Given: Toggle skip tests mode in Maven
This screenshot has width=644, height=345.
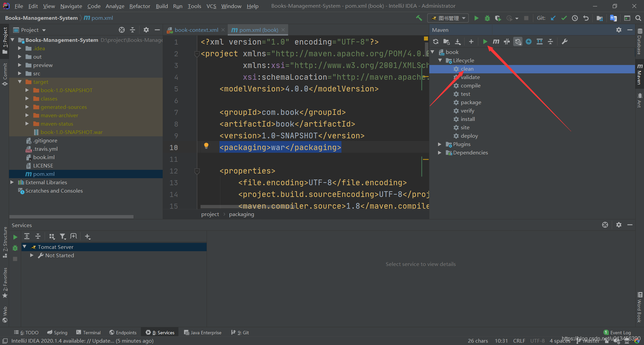Looking at the screenshot, I should click(x=529, y=42).
